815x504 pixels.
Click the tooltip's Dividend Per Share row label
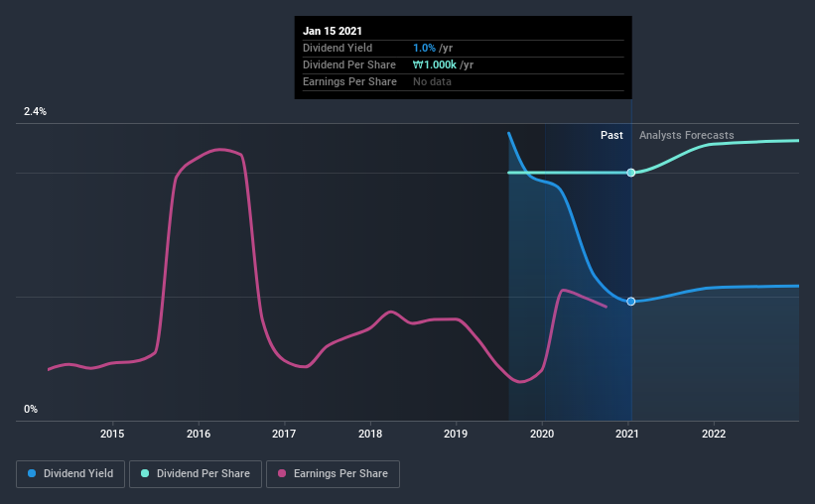(x=349, y=64)
